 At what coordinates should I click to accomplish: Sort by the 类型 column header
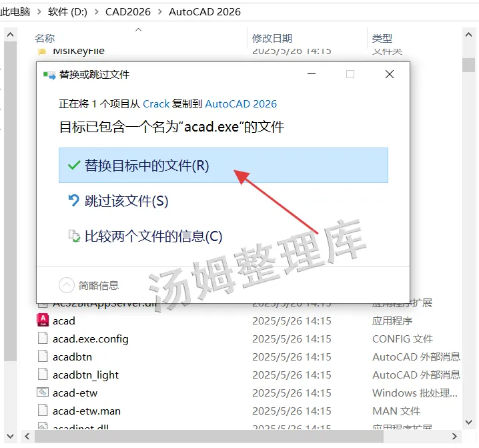click(382, 38)
